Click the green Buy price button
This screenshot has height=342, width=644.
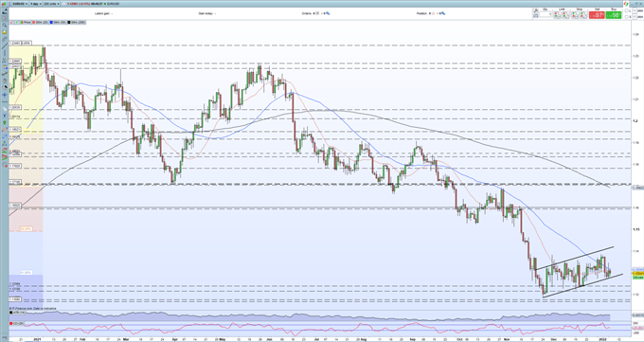point(614,15)
